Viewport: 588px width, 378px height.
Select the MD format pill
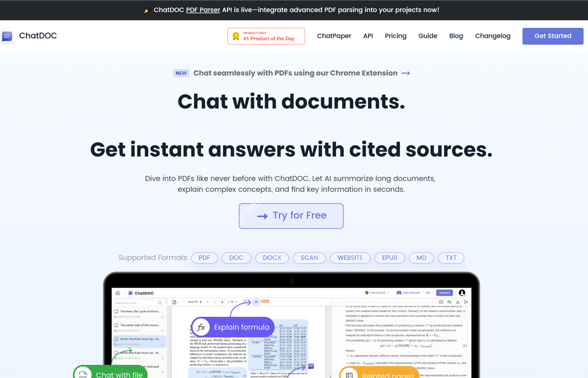422,258
